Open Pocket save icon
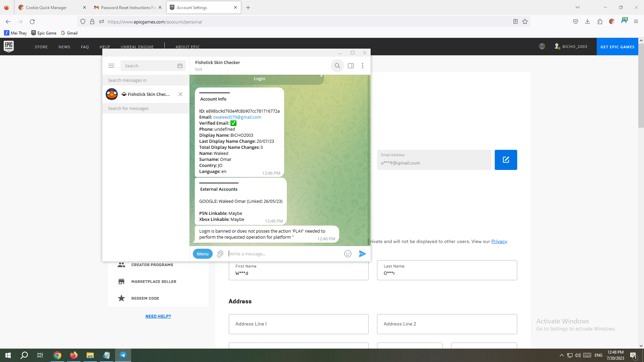 [x=576, y=21]
